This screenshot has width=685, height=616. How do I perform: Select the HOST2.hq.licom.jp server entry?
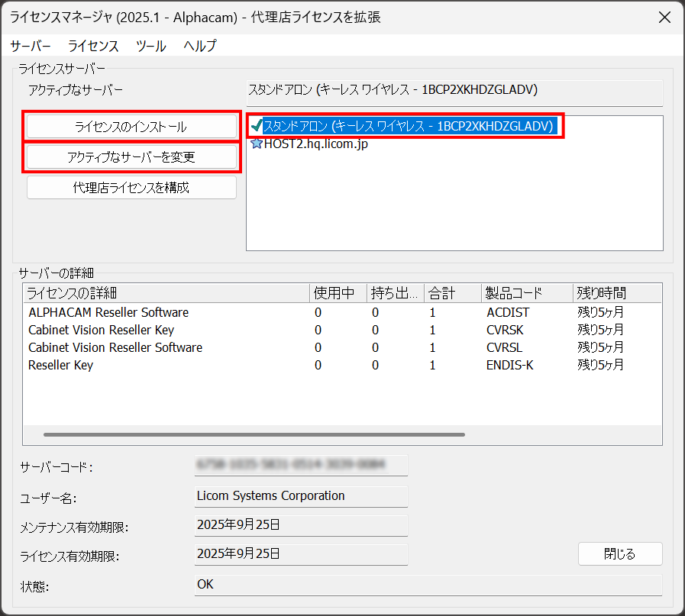[x=316, y=144]
